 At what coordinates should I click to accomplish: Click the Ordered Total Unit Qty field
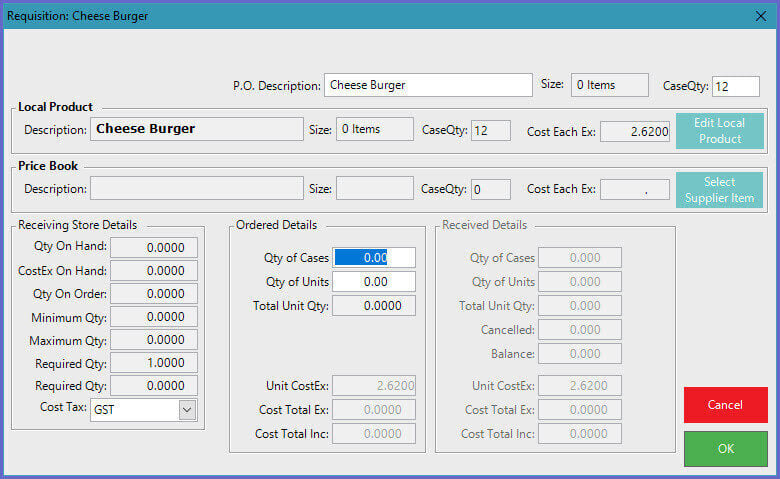click(374, 305)
